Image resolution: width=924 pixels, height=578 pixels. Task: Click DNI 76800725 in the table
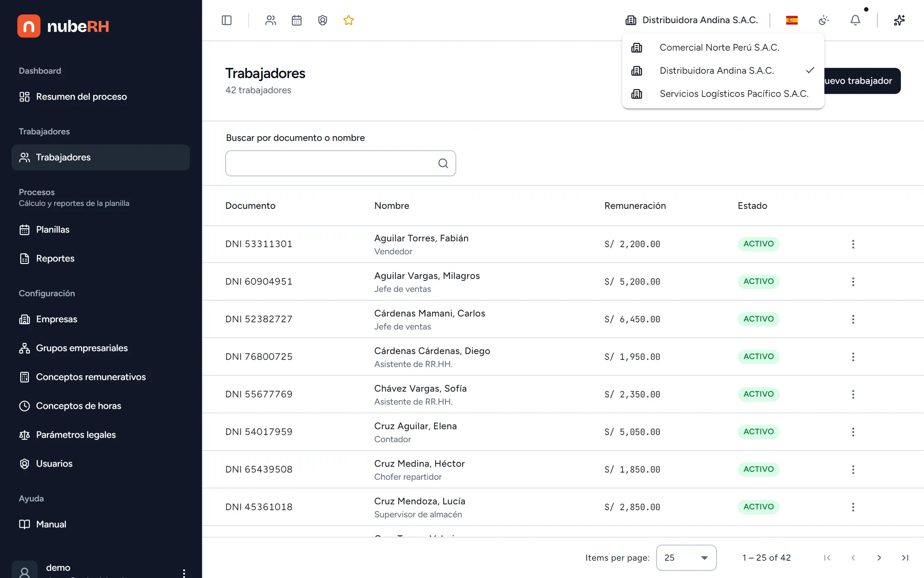[x=259, y=357]
